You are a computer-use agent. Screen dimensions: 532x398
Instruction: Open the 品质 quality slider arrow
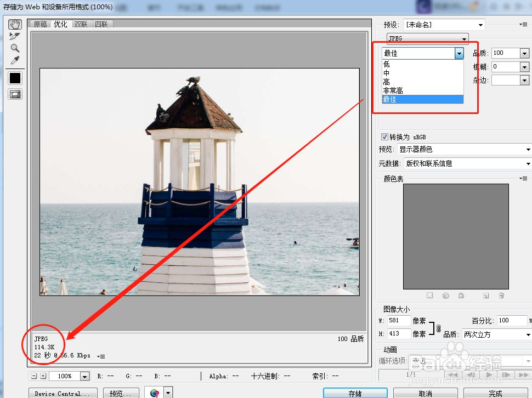point(524,53)
